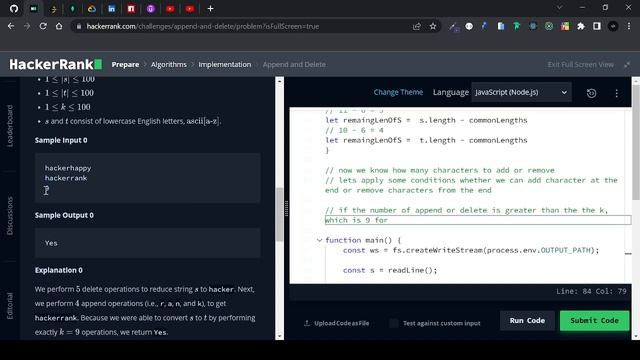
Task: Open Chrome's three-dot menu
Action: pyautogui.click(x=629, y=26)
